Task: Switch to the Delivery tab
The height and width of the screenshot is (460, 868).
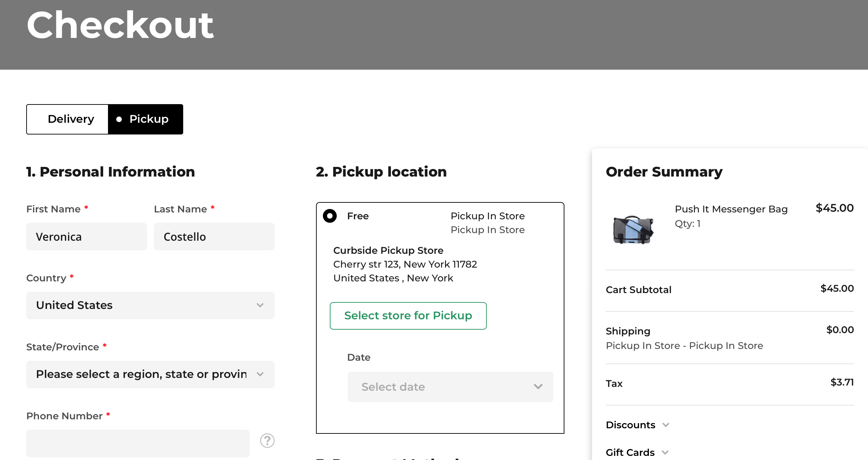Action: click(68, 119)
